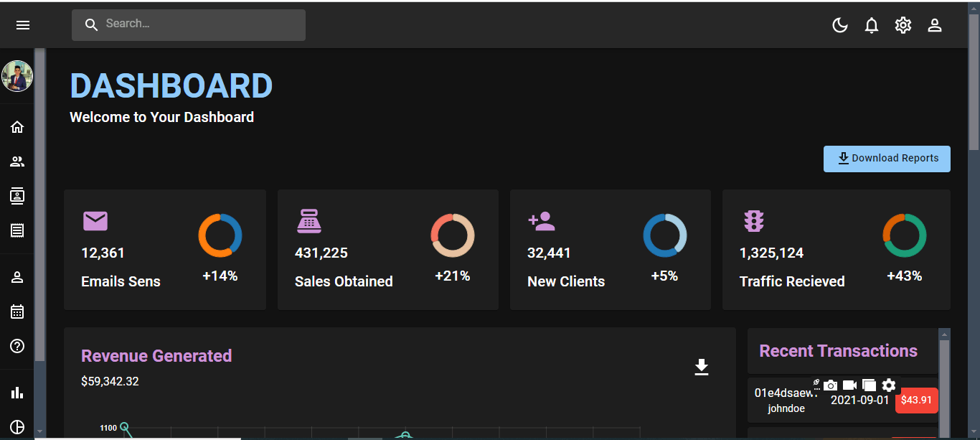Open the Invoices receipt icon in sidebar

click(17, 230)
